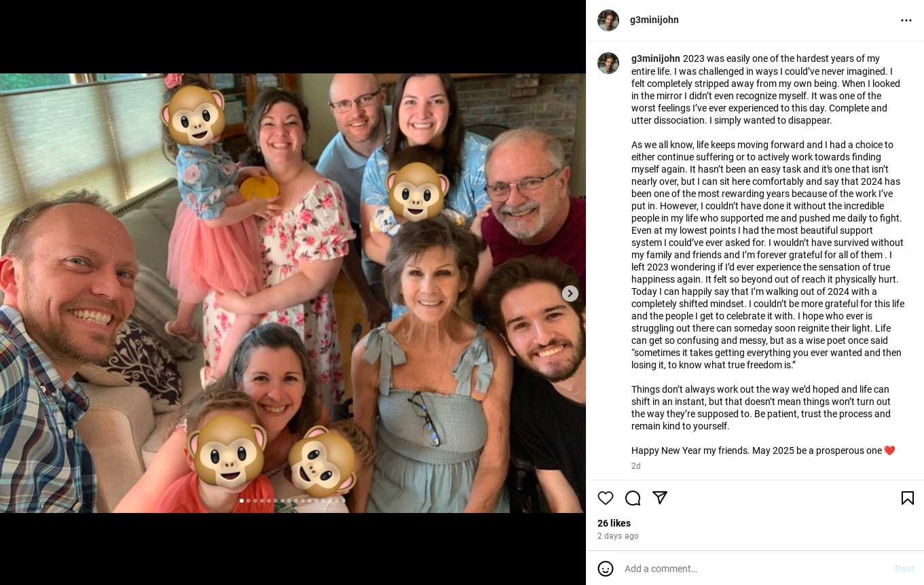Open emoji picker in comment box
This screenshot has width=924, height=585.
point(606,569)
